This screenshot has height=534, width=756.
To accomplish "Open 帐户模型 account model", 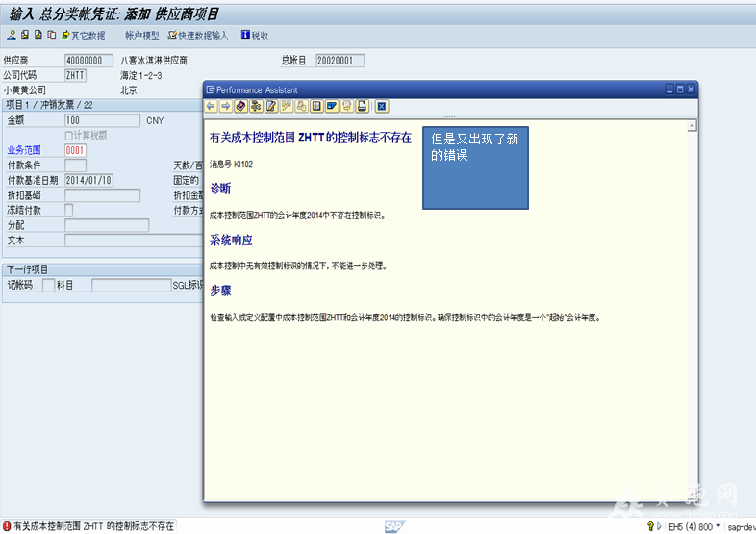I will click(x=141, y=36).
